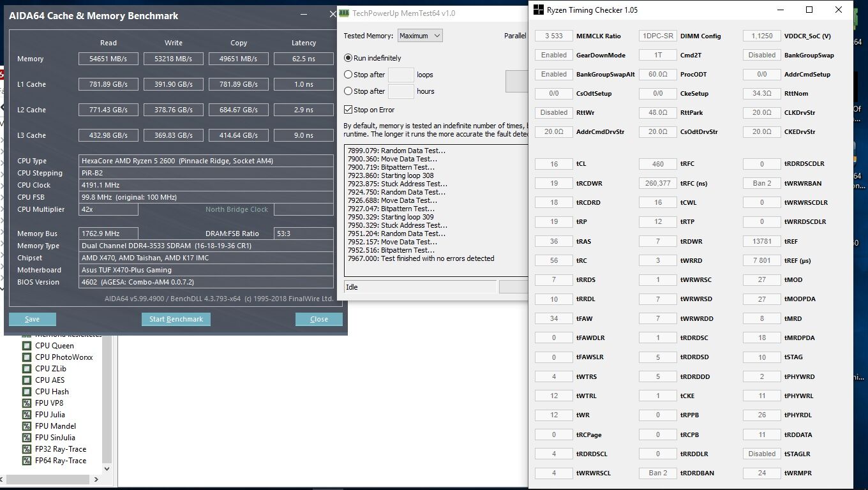Select the CPU Queen benchmark icon
The height and width of the screenshot is (490, 868).
27,346
